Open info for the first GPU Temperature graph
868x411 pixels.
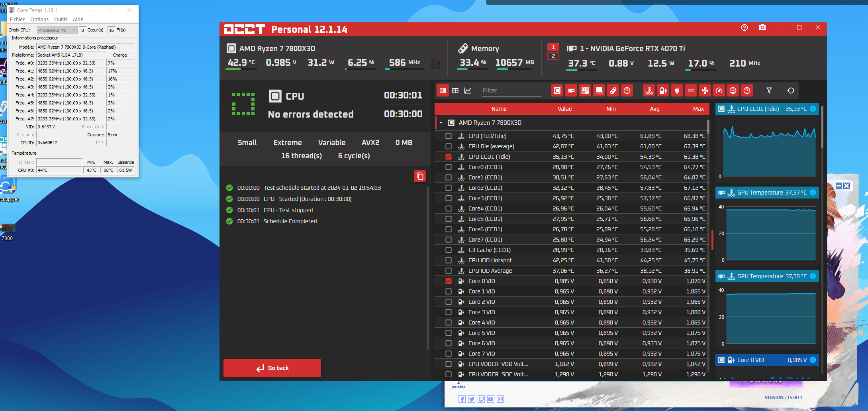(813, 193)
